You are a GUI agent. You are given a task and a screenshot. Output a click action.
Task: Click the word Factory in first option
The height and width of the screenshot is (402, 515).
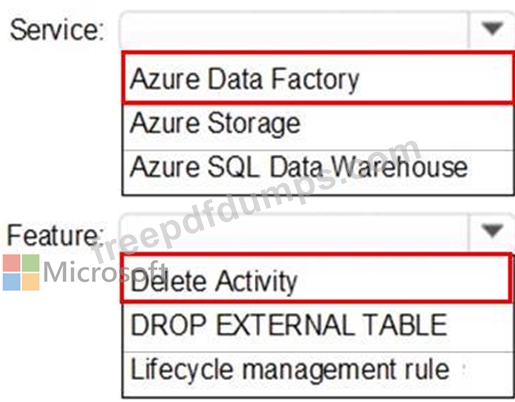tap(315, 80)
